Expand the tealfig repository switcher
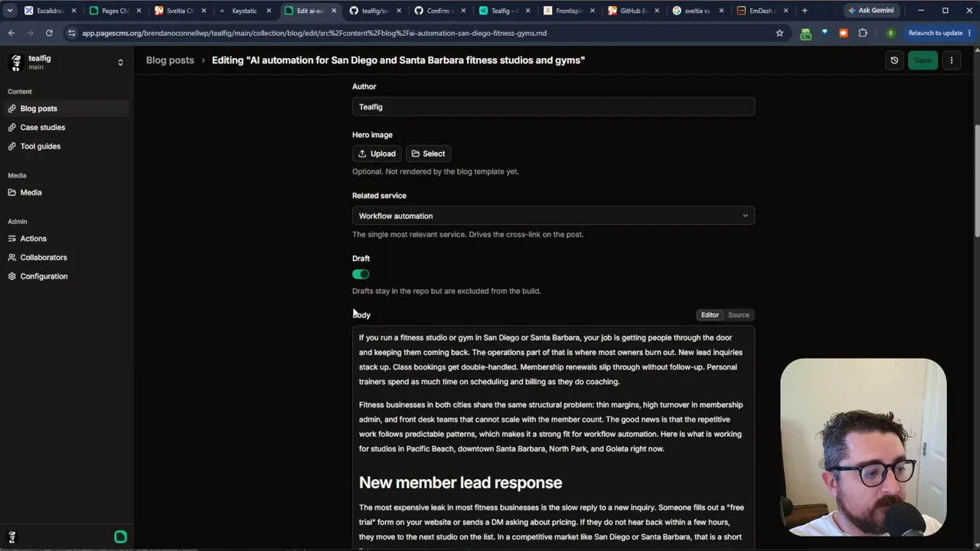Image resolution: width=980 pixels, height=551 pixels. coord(120,62)
